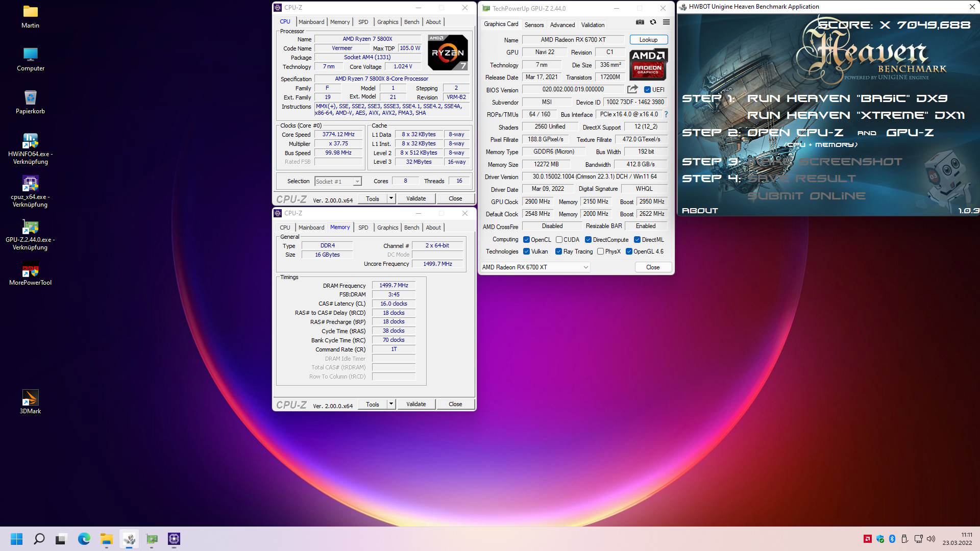Click the Bluetooth tray icon
The width and height of the screenshot is (980, 551).
[892, 539]
